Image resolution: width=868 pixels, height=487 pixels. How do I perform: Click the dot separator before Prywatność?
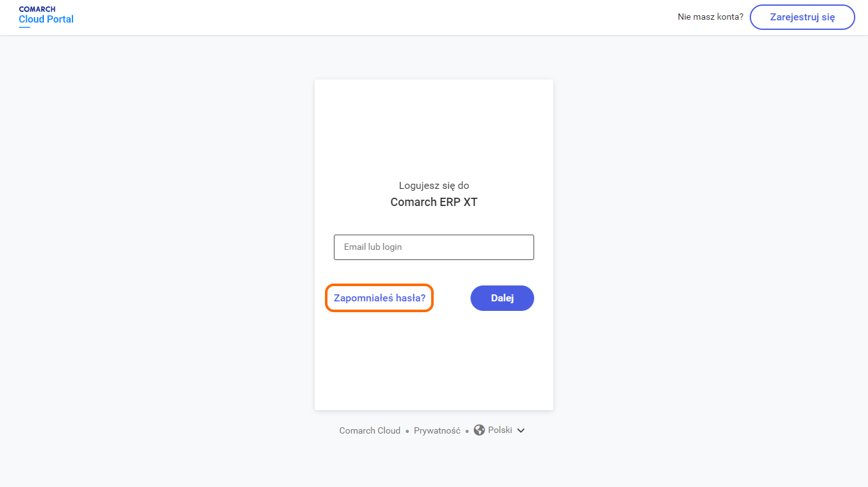point(408,432)
